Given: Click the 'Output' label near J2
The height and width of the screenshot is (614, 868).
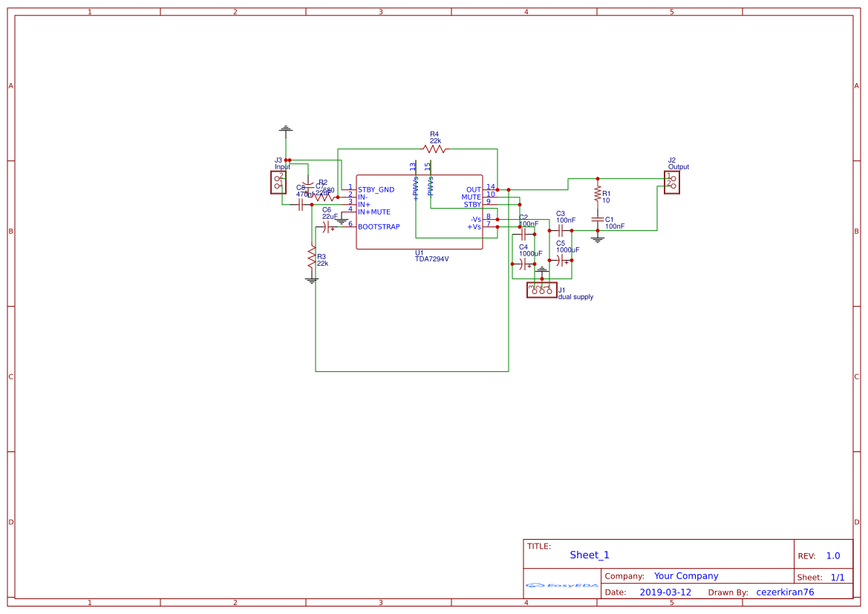Looking at the screenshot, I should tap(679, 167).
